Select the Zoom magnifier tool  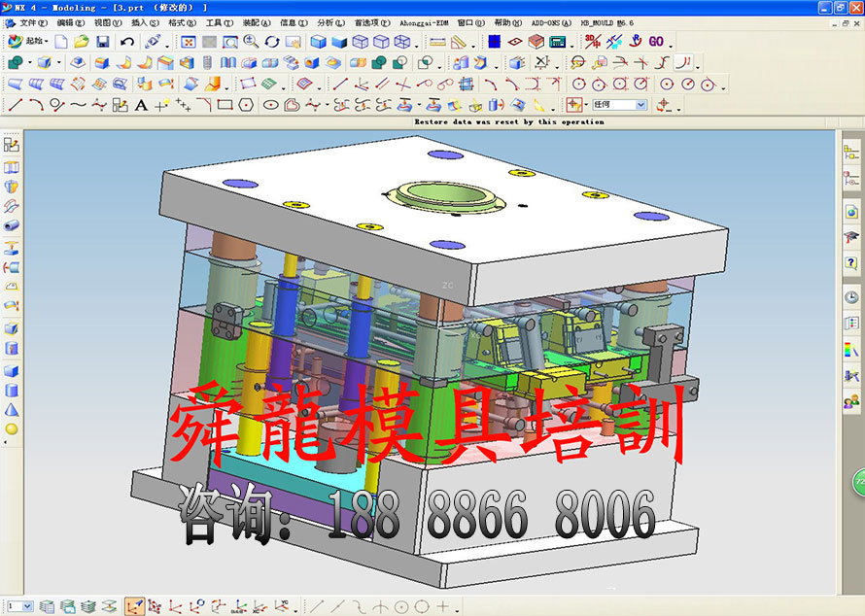click(251, 42)
